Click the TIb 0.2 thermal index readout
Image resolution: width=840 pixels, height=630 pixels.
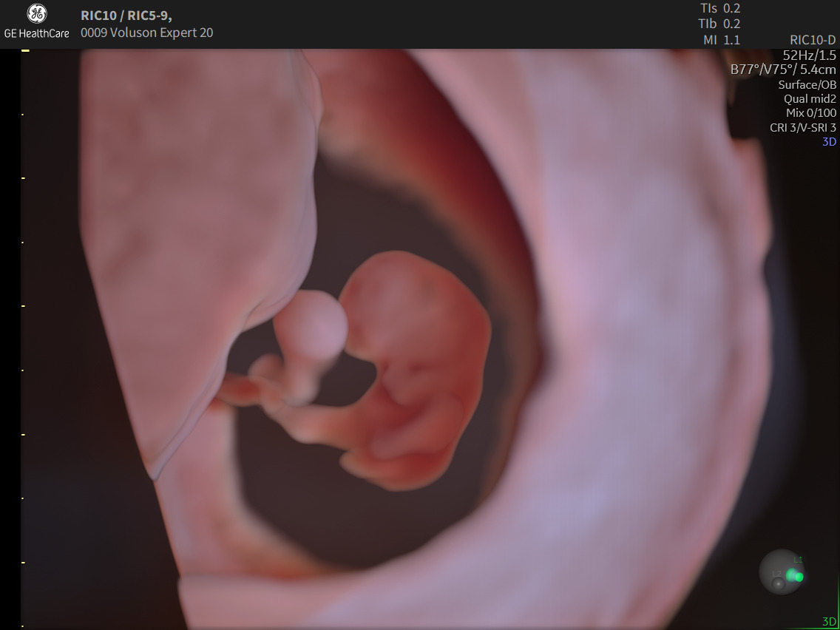(x=719, y=24)
